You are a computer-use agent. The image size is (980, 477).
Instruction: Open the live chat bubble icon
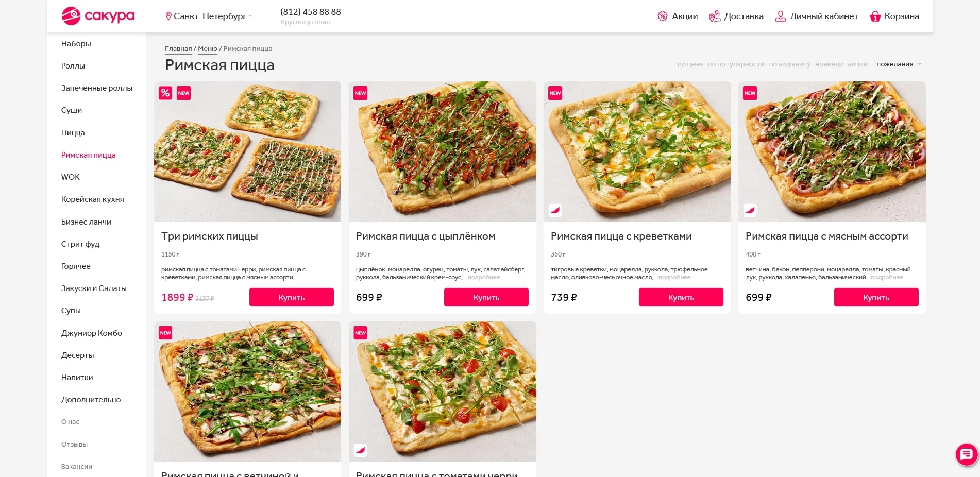[967, 454]
